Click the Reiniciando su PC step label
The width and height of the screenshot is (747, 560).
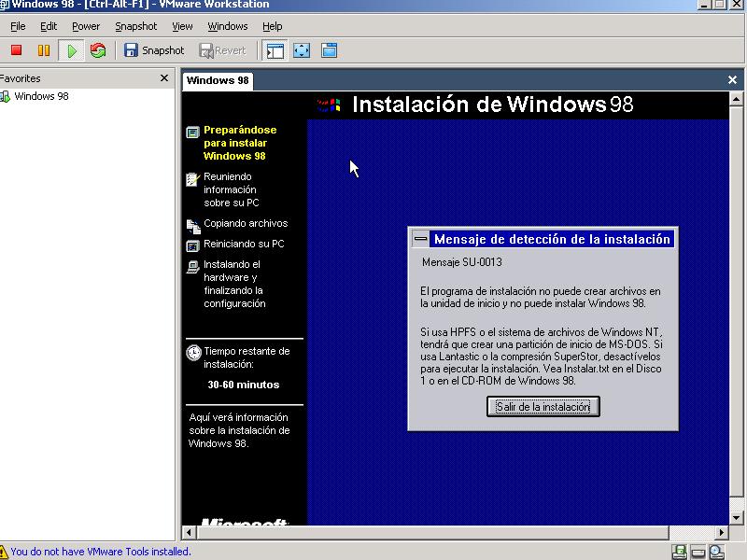pos(244,244)
